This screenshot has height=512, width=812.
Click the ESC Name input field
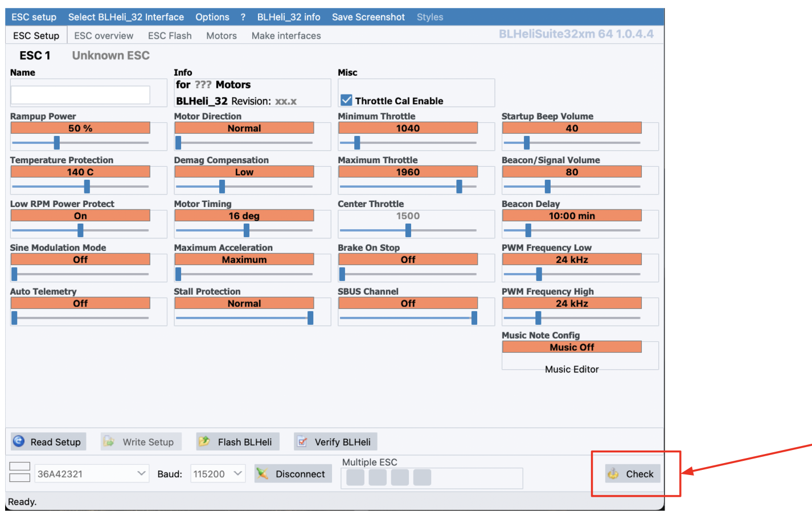click(x=80, y=95)
